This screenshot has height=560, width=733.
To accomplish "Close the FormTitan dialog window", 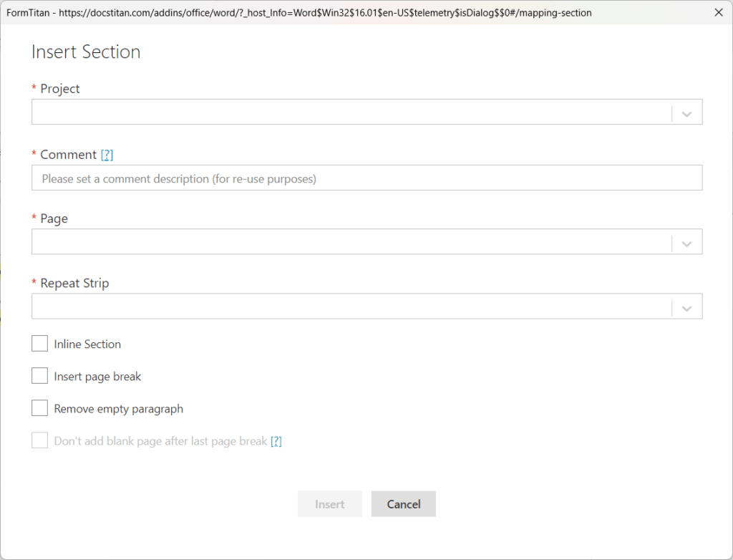I will coord(719,12).
